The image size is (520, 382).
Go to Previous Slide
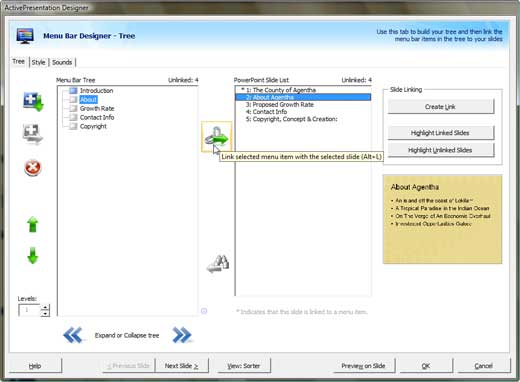pos(128,366)
